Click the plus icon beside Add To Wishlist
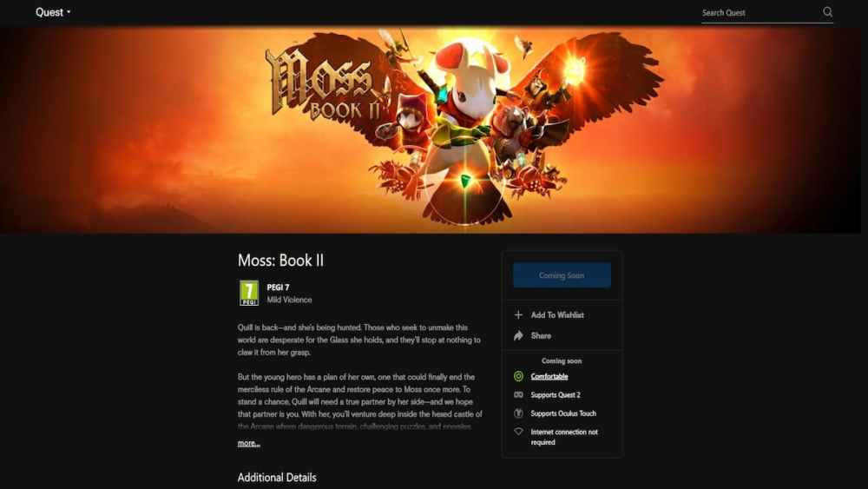This screenshot has width=868, height=489. tap(518, 314)
